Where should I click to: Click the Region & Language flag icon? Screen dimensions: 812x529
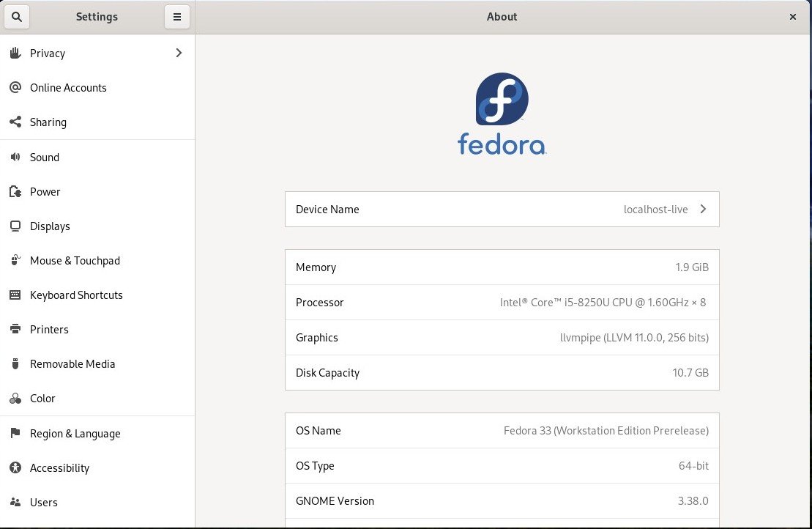coord(15,433)
